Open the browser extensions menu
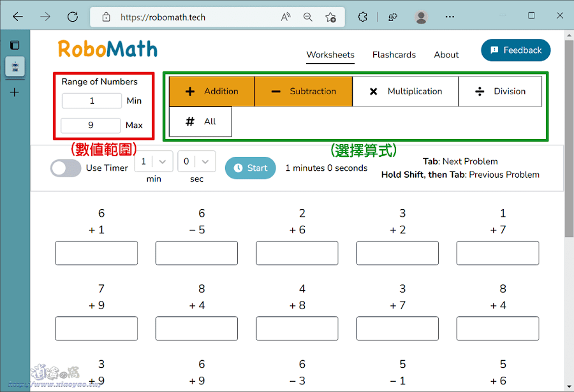This screenshot has width=574, height=392. pyautogui.click(x=362, y=17)
